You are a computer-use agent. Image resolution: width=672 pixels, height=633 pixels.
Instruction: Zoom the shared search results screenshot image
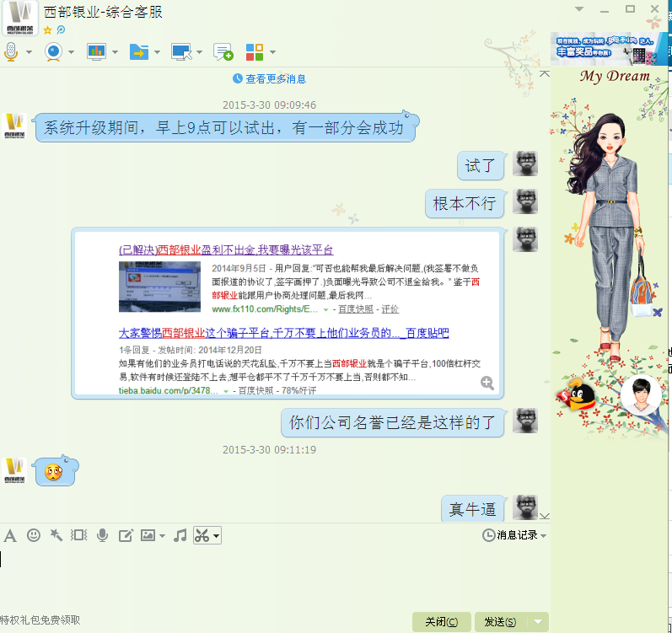point(288,314)
